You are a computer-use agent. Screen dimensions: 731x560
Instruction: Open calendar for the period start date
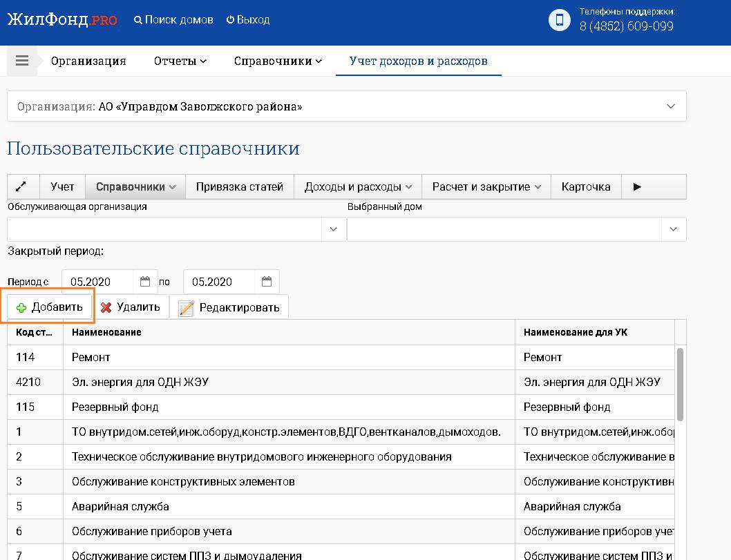point(145,282)
